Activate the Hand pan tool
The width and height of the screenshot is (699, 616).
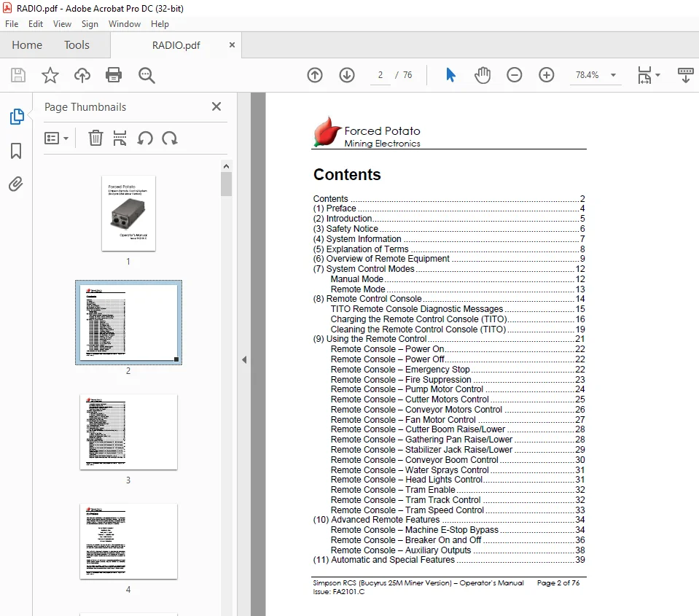pos(483,75)
